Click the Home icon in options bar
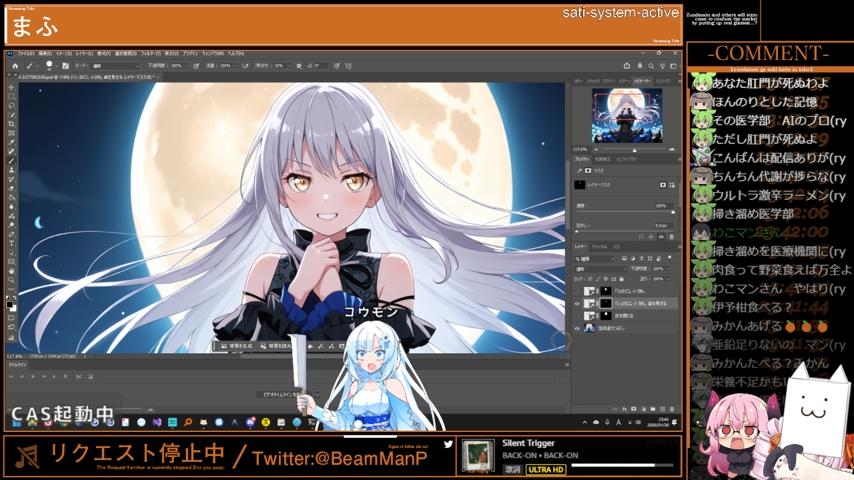The height and width of the screenshot is (480, 854). click(x=15, y=66)
